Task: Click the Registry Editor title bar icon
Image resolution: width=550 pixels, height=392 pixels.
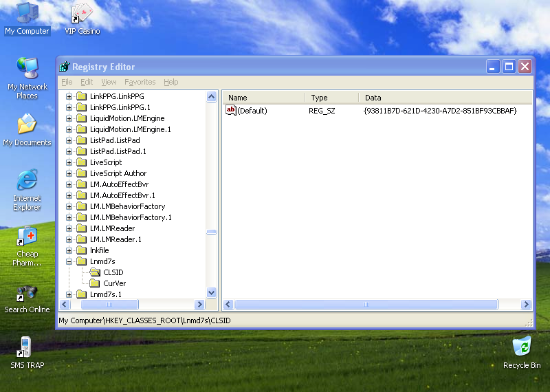Action: (x=64, y=66)
